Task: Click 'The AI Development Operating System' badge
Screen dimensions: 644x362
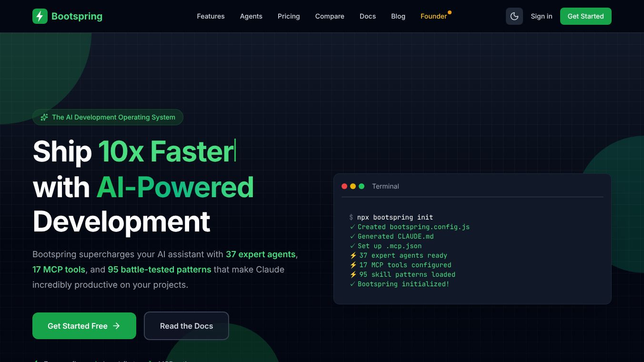Action: click(108, 117)
